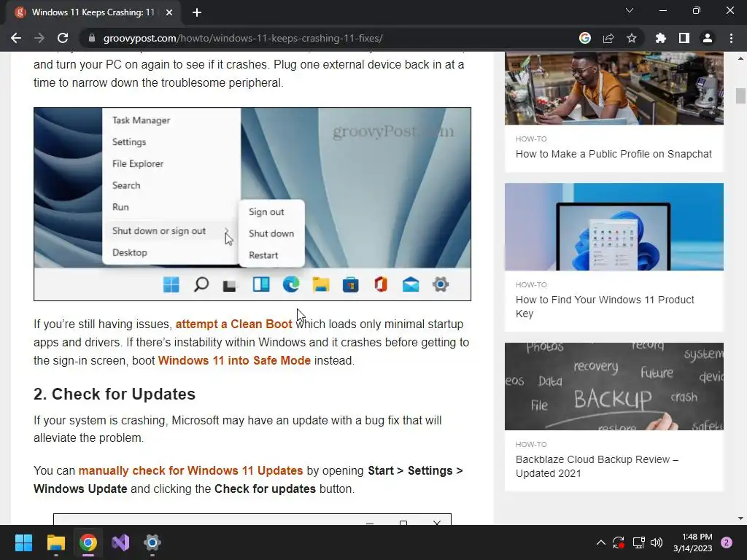Viewport: 747px width, 560px height.
Task: Click the 2. Check for Updates heading
Action: pos(115,394)
